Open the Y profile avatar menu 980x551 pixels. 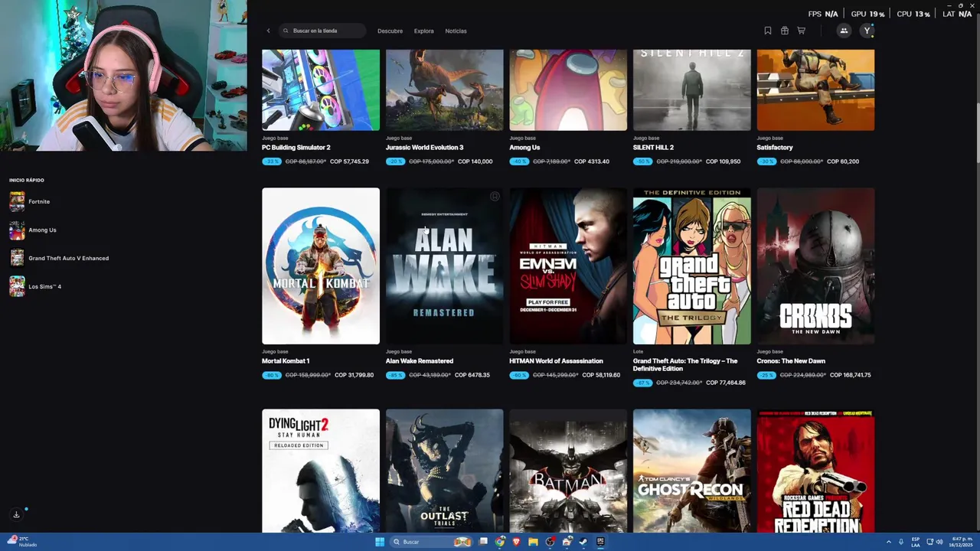867,31
